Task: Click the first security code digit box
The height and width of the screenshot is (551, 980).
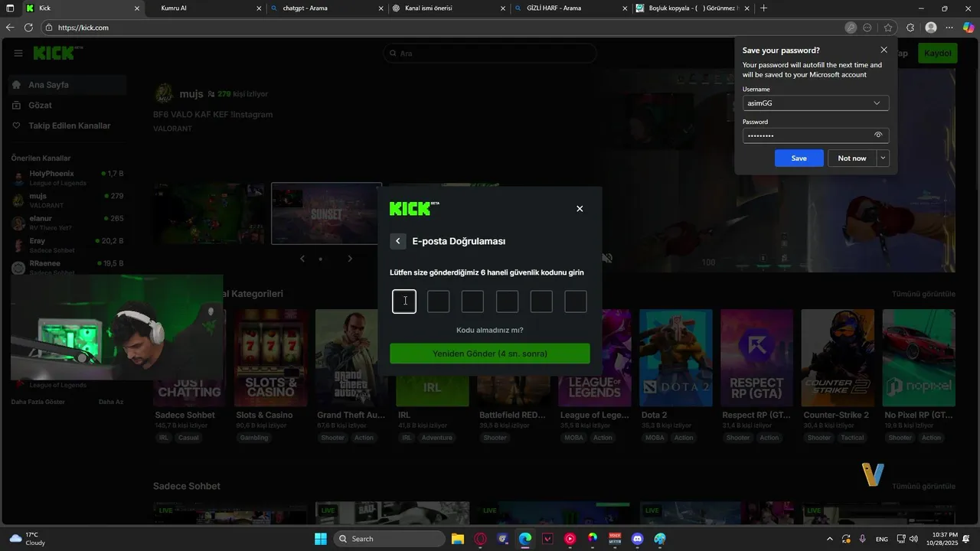Action: click(x=404, y=302)
